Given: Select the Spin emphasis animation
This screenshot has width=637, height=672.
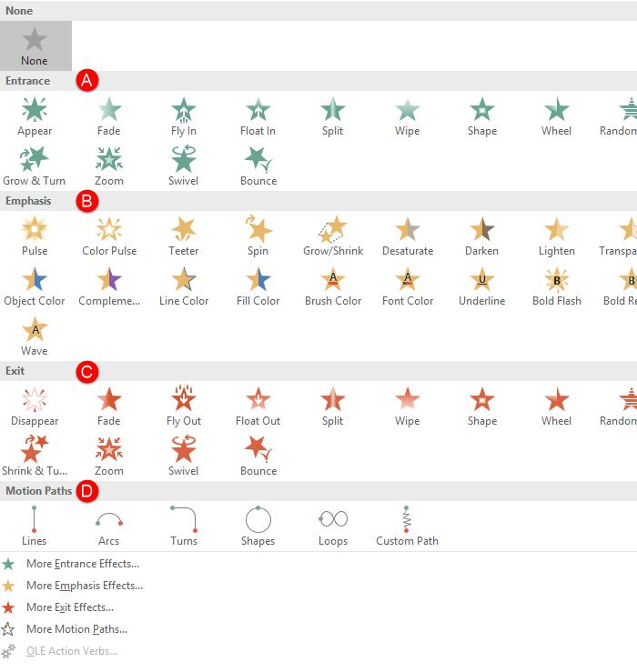Looking at the screenshot, I should click(x=258, y=236).
